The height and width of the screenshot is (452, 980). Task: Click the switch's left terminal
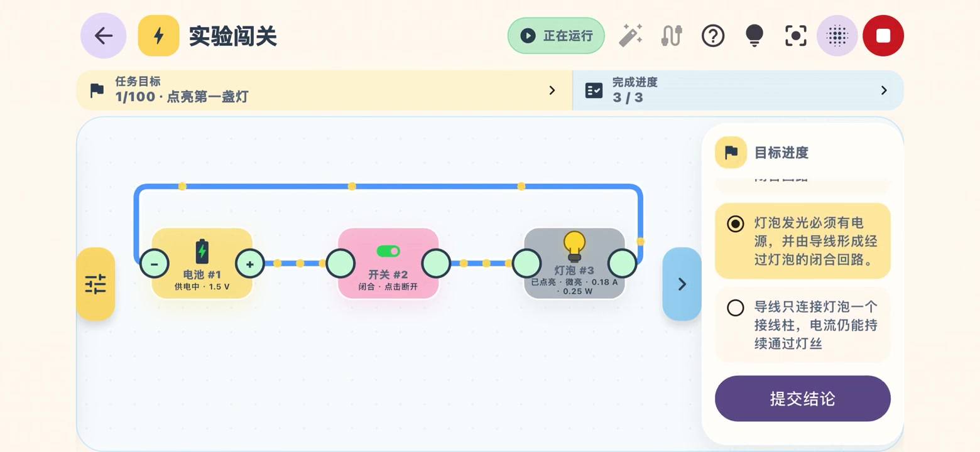coord(340,264)
